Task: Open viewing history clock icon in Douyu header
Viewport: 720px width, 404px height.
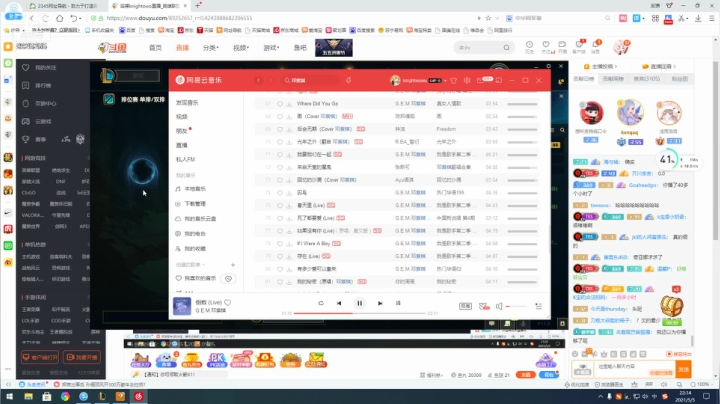Action: pyautogui.click(x=529, y=46)
